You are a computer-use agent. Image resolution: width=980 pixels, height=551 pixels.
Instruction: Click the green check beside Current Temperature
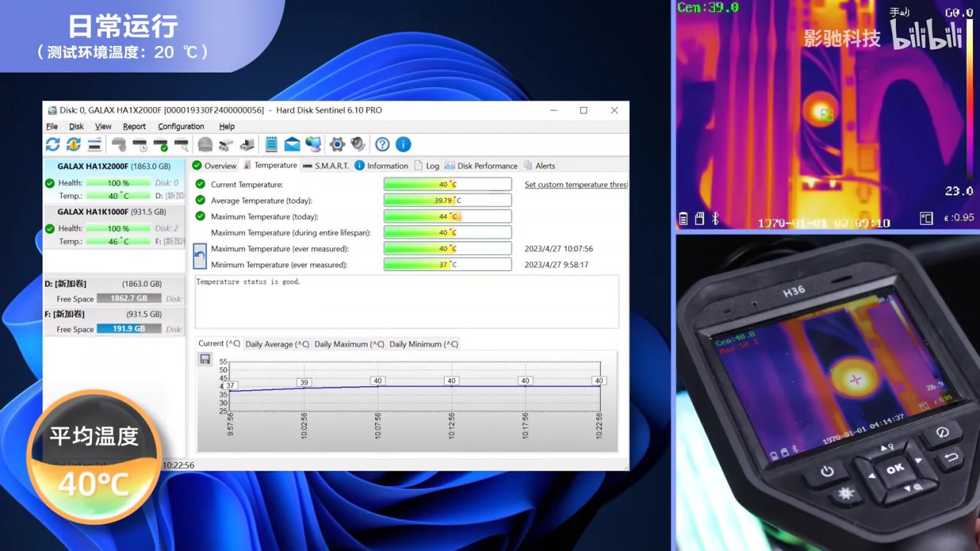pyautogui.click(x=201, y=184)
